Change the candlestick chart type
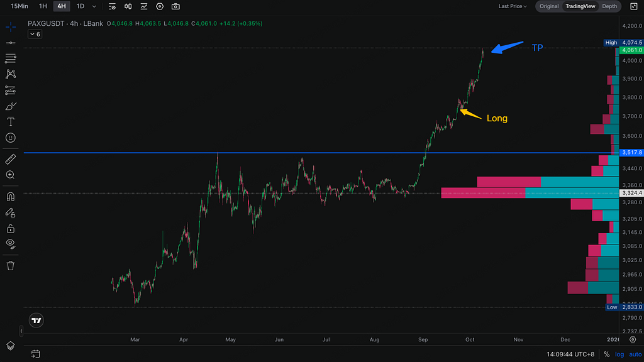644x362 pixels. click(x=128, y=6)
